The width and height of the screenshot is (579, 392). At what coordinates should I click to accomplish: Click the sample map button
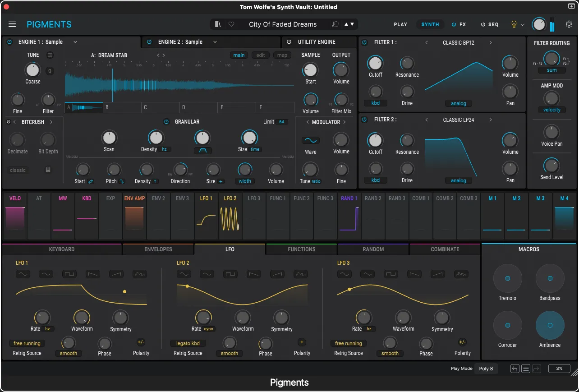point(282,55)
